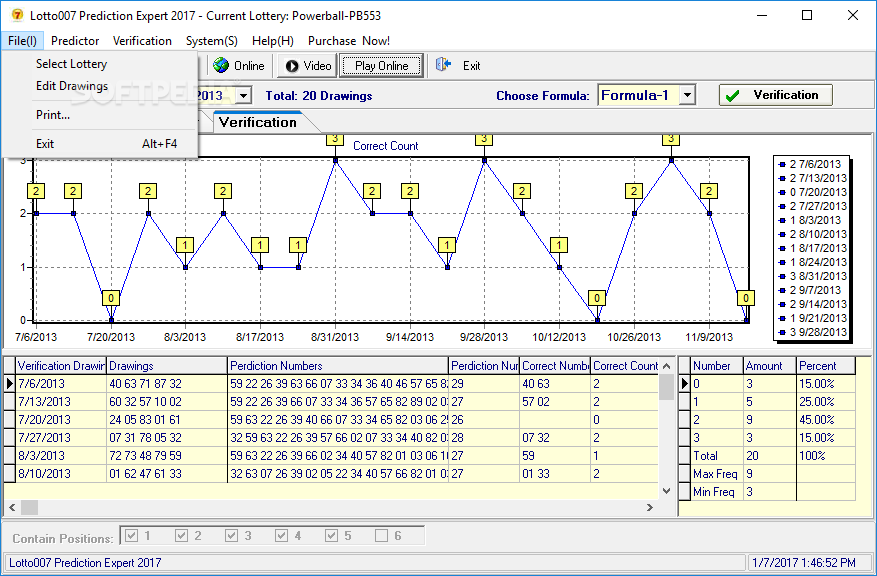Choose Print... from File menu
The image size is (877, 576).
coord(53,115)
